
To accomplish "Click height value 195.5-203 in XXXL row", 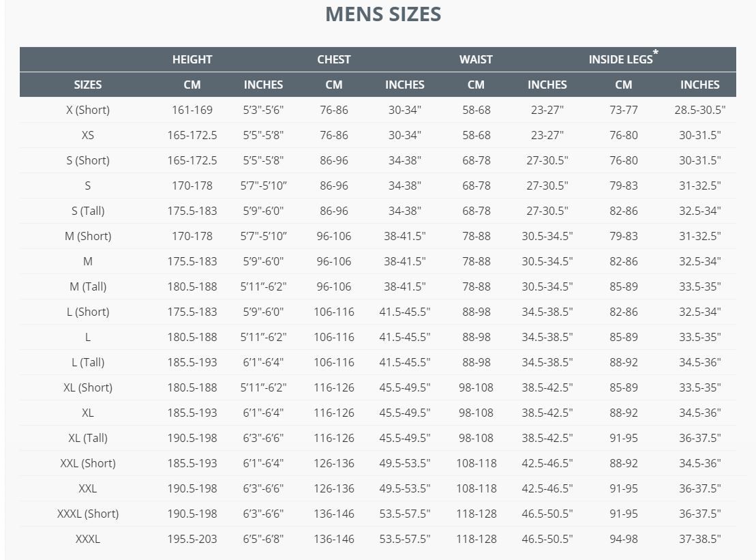I will [x=192, y=539].
